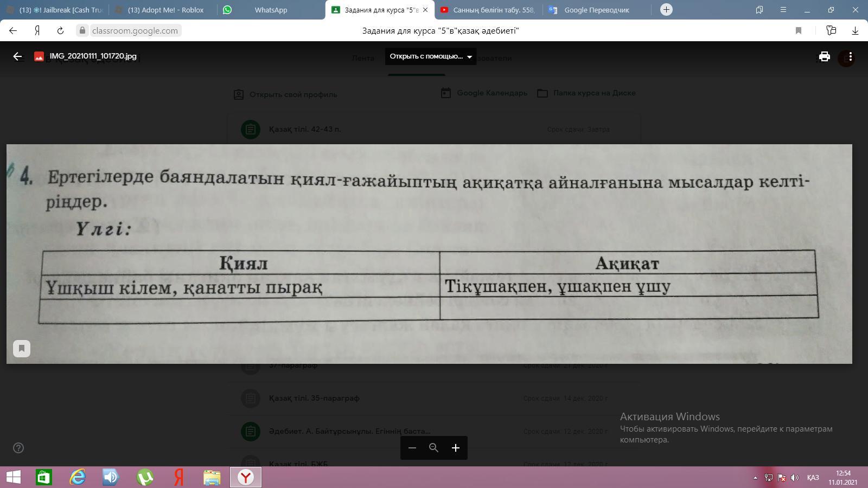Image resolution: width=868 pixels, height=488 pixels.
Task: Close the image preview with back arrow
Action: click(17, 56)
